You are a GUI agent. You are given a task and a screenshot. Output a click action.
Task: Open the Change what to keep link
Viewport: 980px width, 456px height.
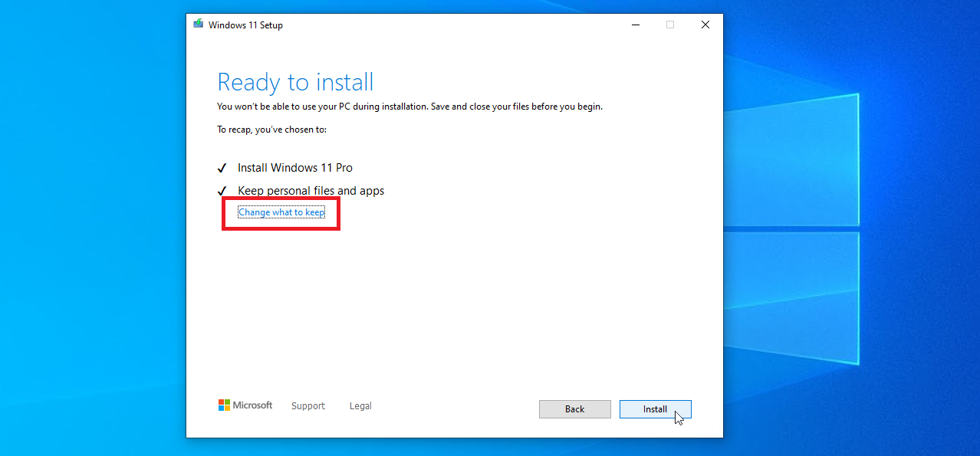click(x=281, y=212)
